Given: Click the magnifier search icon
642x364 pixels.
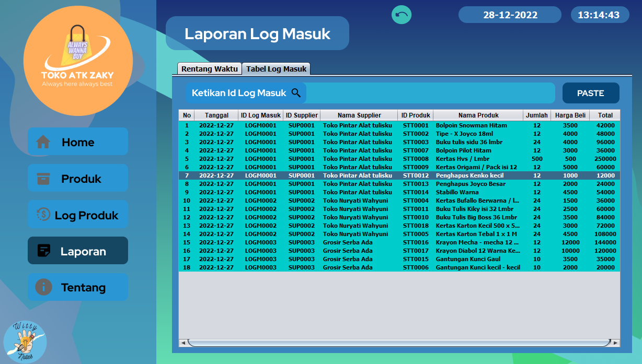Looking at the screenshot, I should (296, 93).
